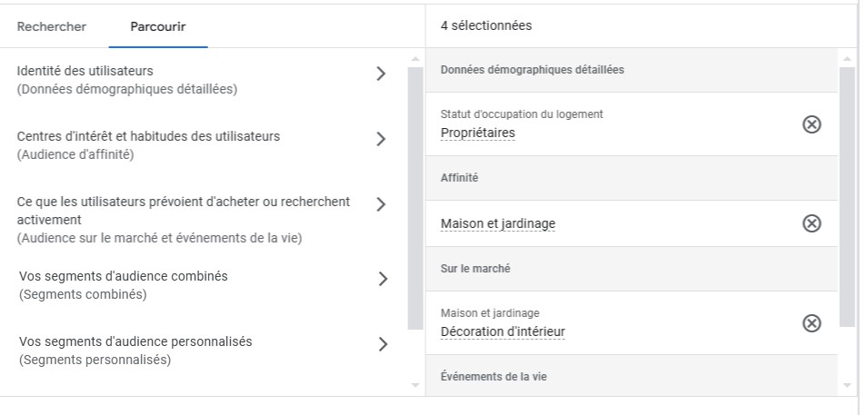Expand Vos segments d'audience personnalisés chevron
The height and width of the screenshot is (415, 868).
pos(383,344)
